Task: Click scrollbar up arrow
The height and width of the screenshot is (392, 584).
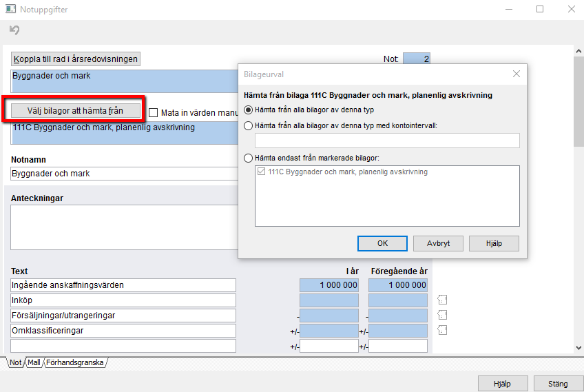Action: 578,51
